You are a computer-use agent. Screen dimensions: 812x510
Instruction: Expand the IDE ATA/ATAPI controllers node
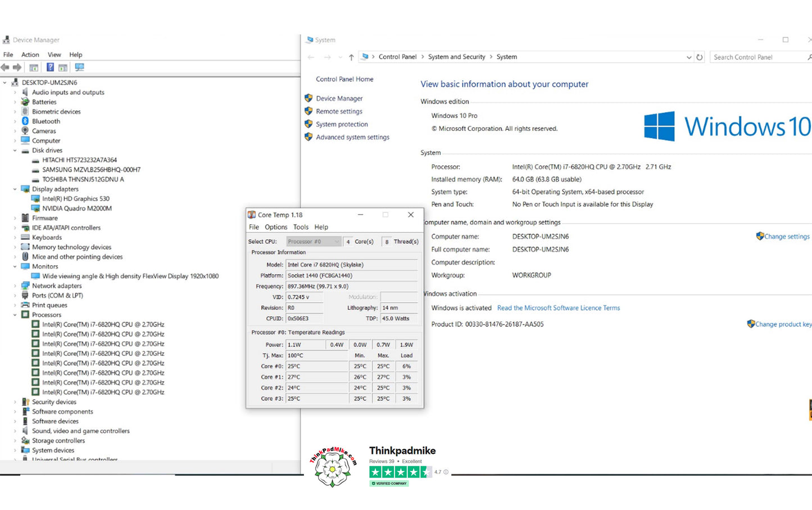click(15, 228)
